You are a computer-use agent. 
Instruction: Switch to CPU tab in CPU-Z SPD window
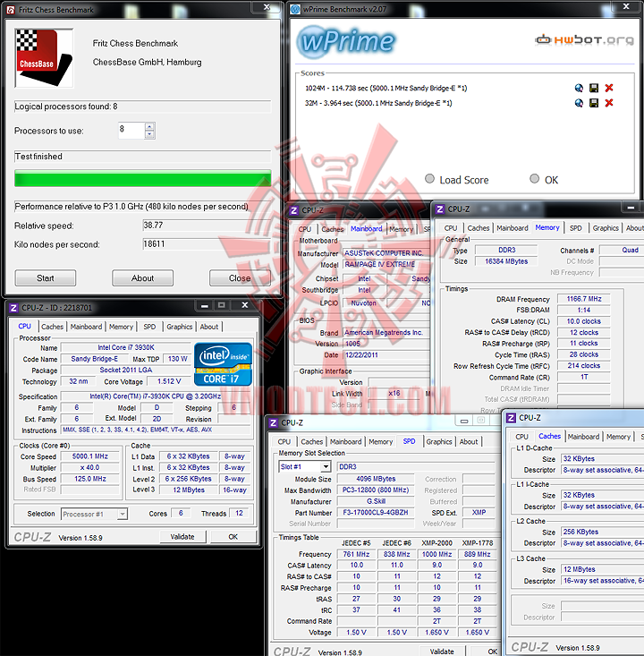(x=284, y=442)
